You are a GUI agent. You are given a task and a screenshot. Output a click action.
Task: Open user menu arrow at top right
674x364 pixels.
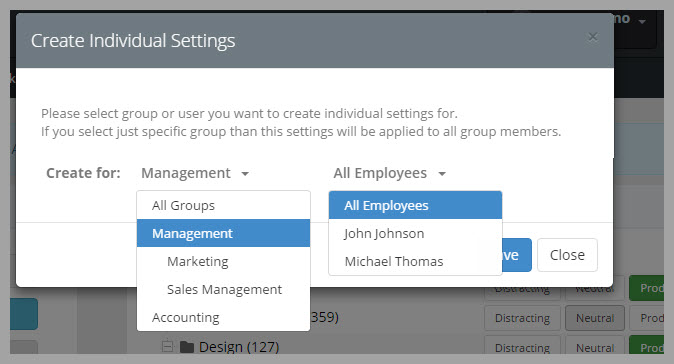[642, 21]
